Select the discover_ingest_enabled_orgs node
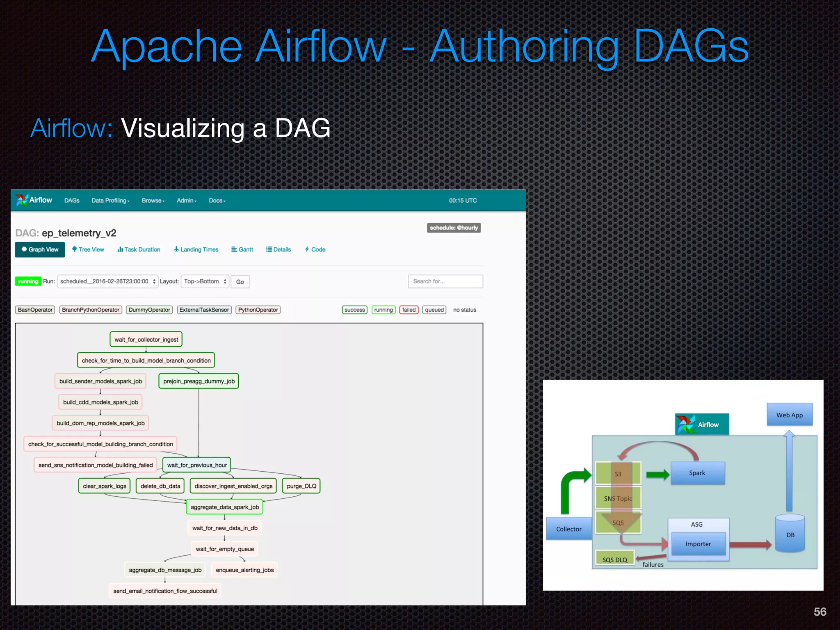Screen dimensions: 840x630 (x=233, y=486)
